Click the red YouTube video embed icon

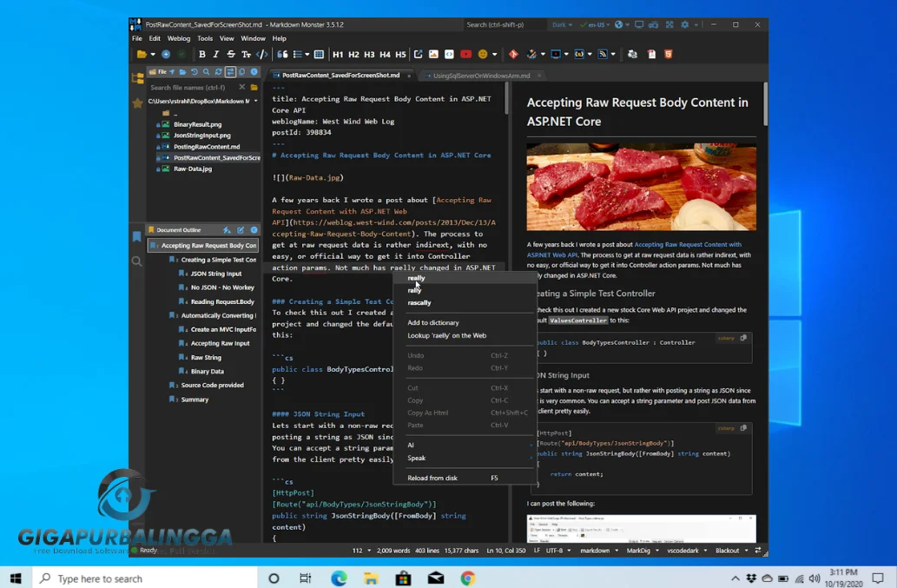click(465, 55)
